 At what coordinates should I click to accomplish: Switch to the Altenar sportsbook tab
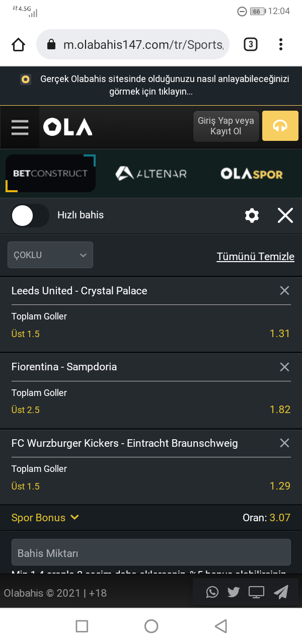click(x=151, y=174)
